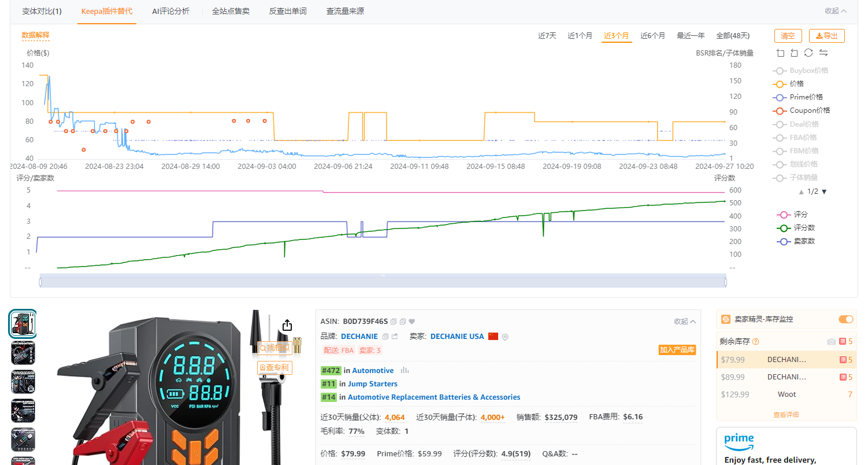Image resolution: width=868 pixels, height=465 pixels.
Task: Select the Woot $129.99 inventory row
Action: (787, 394)
